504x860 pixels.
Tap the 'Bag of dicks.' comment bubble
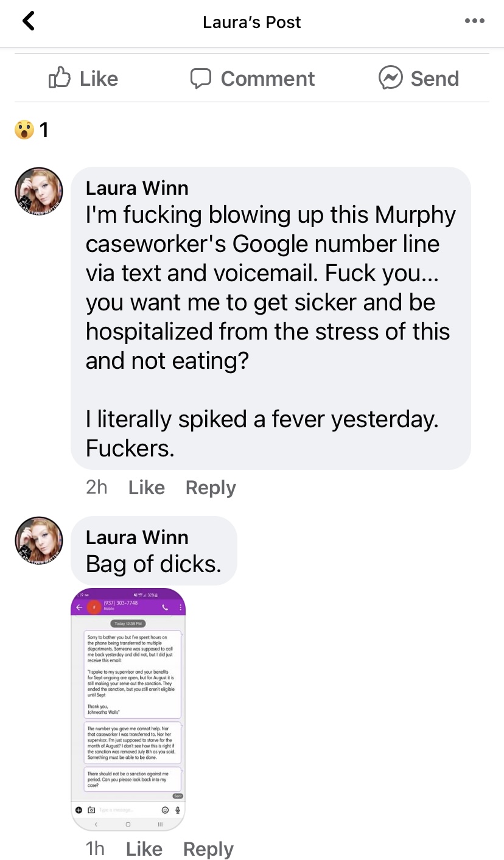coord(154,551)
